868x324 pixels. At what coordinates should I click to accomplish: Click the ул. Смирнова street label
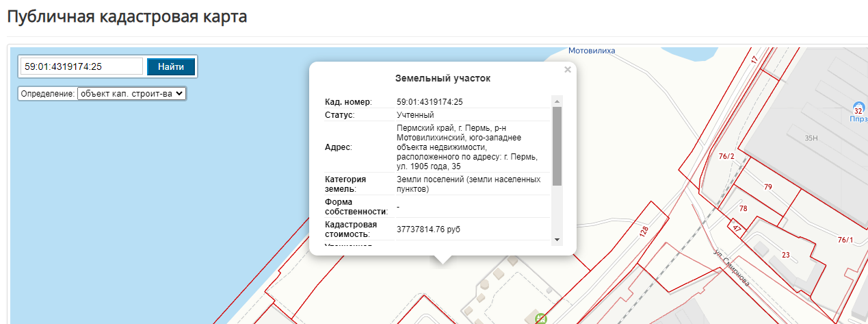click(x=732, y=268)
